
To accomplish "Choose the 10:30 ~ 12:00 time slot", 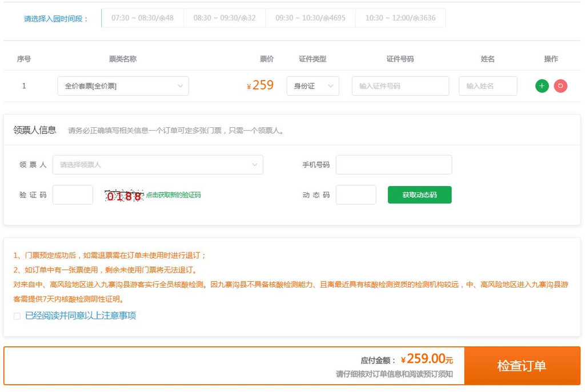I will pos(400,18).
